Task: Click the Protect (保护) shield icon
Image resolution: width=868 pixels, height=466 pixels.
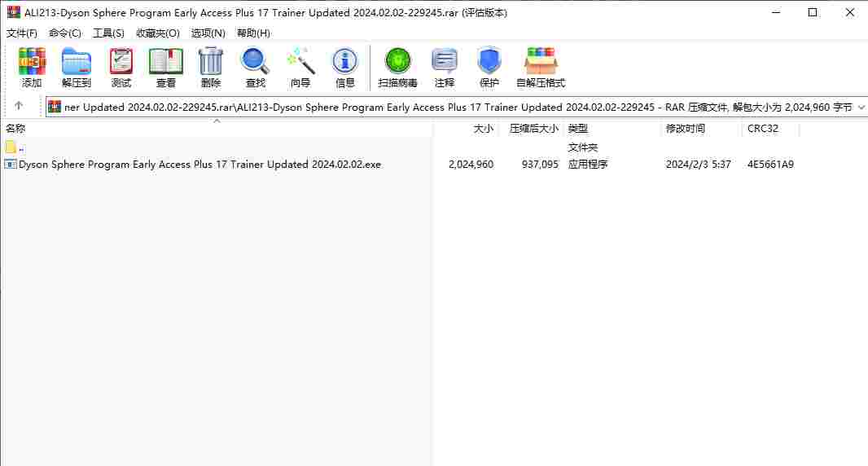Action: tap(489, 68)
